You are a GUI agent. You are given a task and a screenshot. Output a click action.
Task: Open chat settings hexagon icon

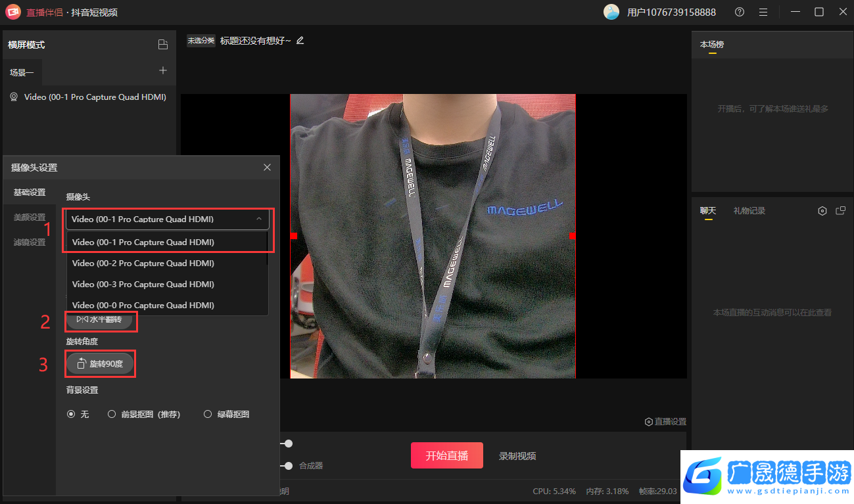(x=822, y=211)
